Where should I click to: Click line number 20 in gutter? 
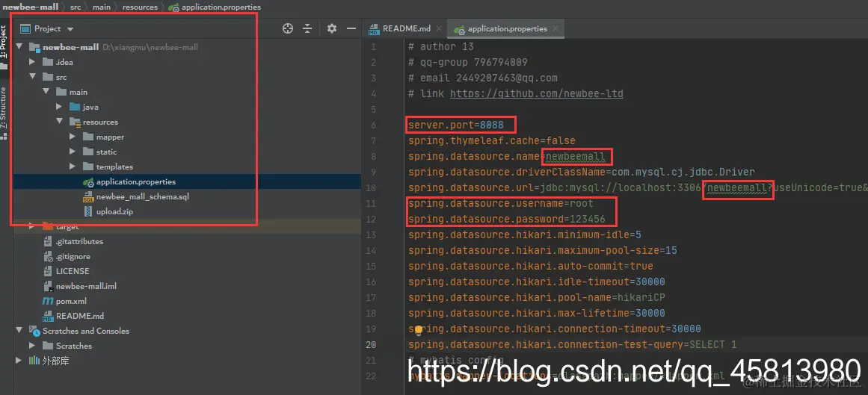pyautogui.click(x=370, y=345)
